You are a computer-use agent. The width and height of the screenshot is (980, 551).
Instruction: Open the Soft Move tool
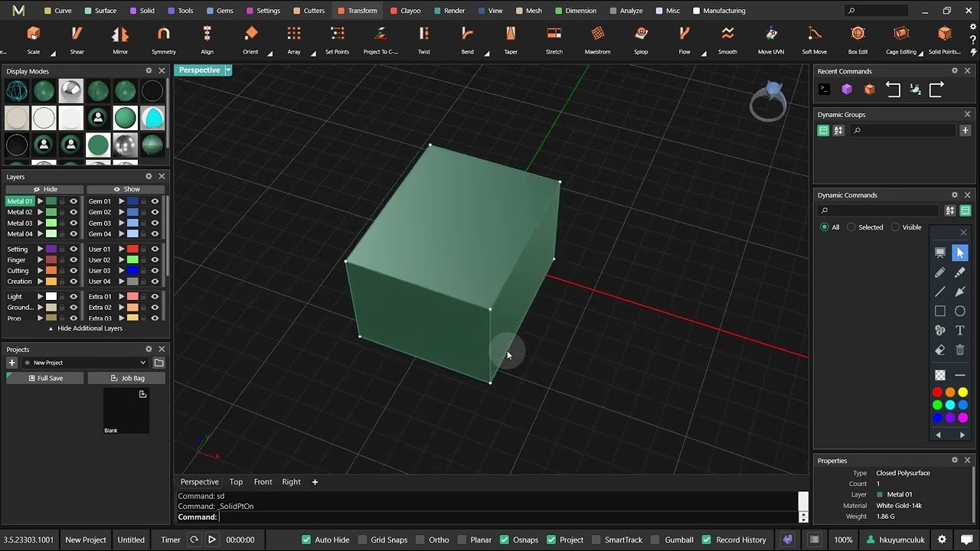coord(815,39)
